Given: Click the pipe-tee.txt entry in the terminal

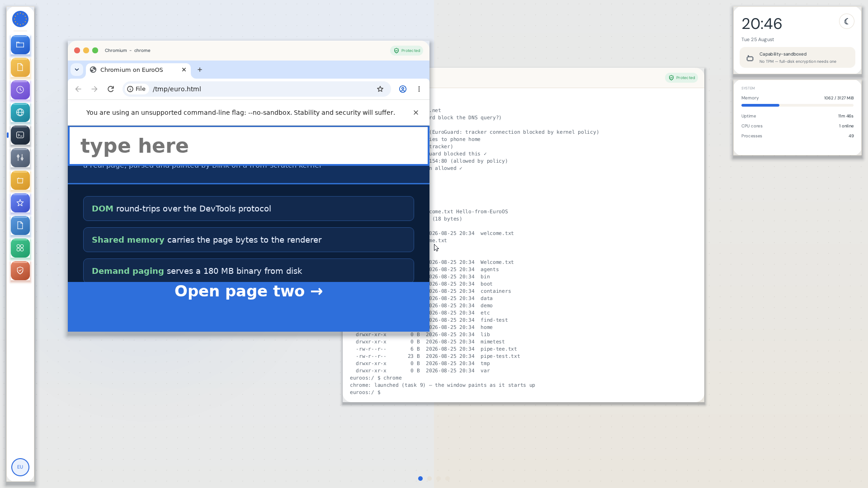Looking at the screenshot, I should (499, 349).
